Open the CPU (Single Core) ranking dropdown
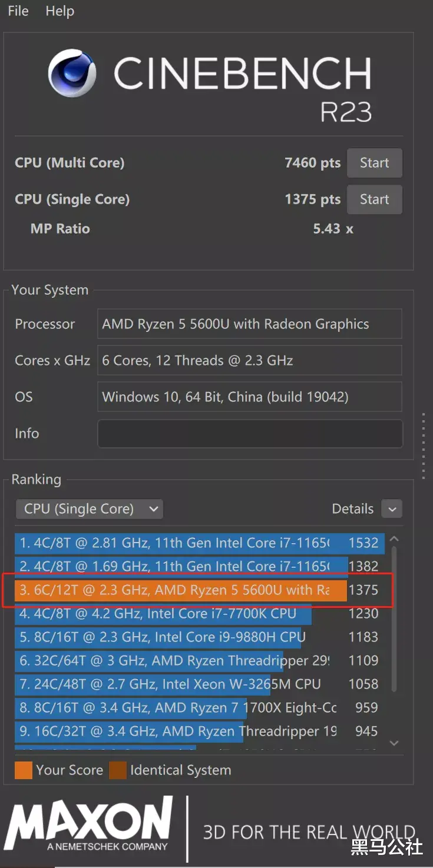 tap(90, 509)
